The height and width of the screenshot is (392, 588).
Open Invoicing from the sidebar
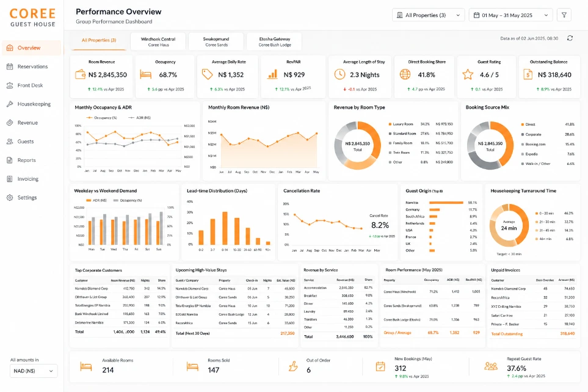[x=32, y=179]
